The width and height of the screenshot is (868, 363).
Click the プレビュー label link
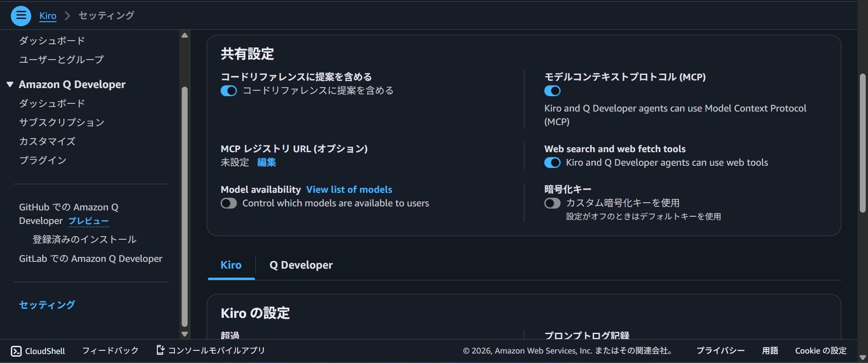89,221
